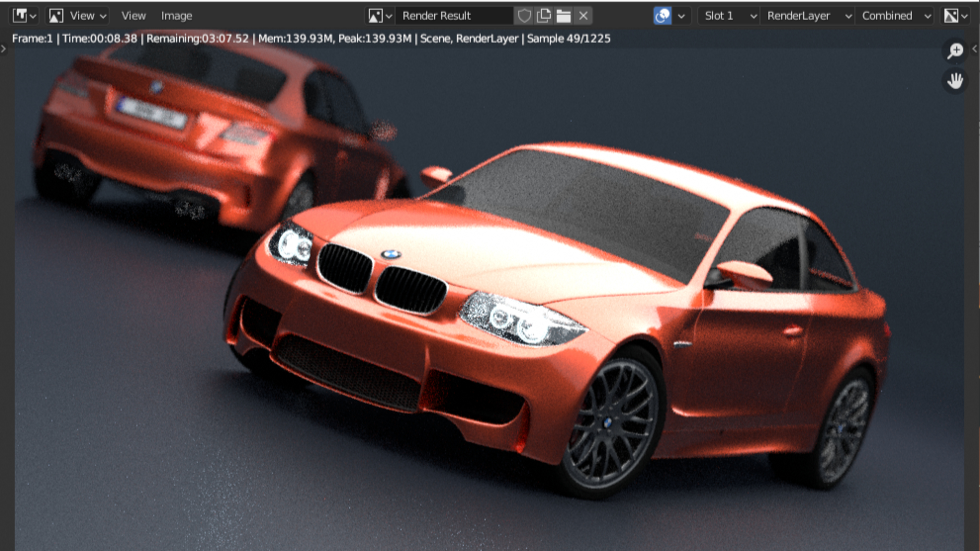
Task: Expand the left toolbar region arrow
Action: pyautogui.click(x=3, y=49)
